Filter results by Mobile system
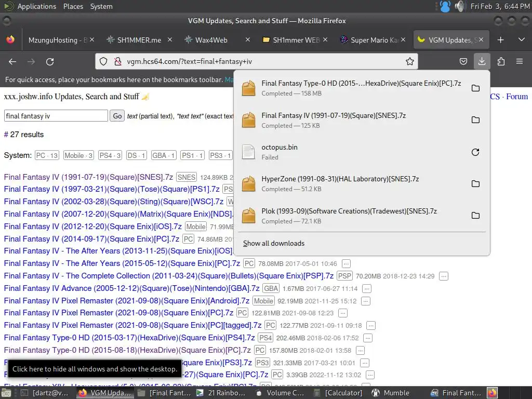This screenshot has height=399, width=532. click(x=78, y=155)
